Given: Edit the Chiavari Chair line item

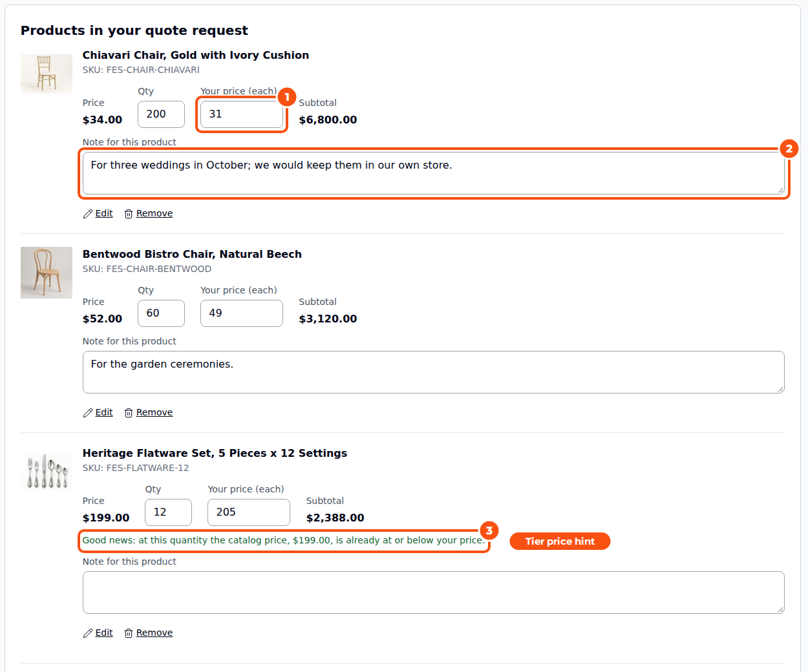Looking at the screenshot, I should pos(104,213).
